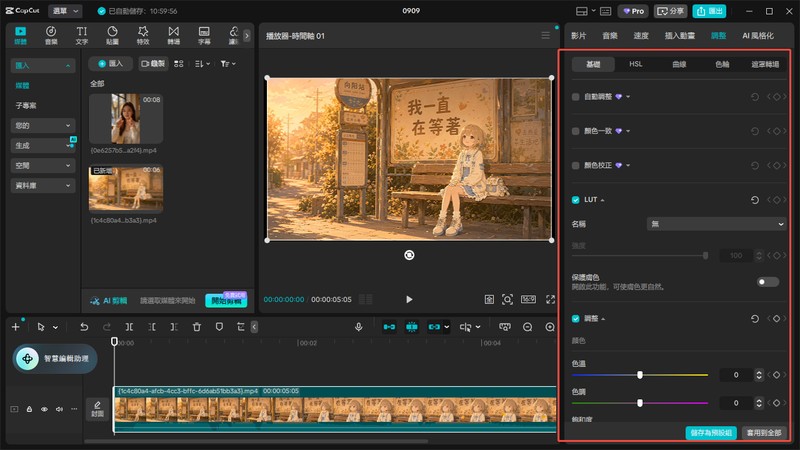Zoom out the timeline
This screenshot has height=450, width=800.
(528, 327)
